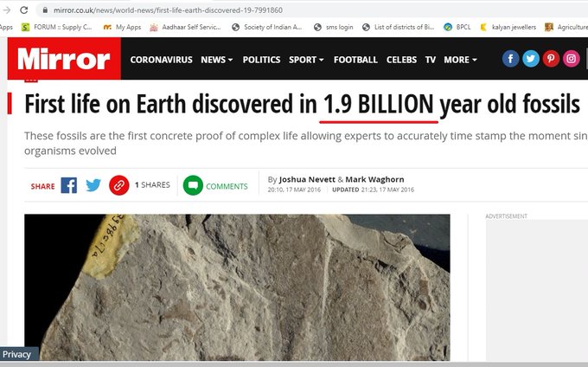This screenshot has width=588, height=367.
Task: Click the Twitter icon in header
Action: 531,59
